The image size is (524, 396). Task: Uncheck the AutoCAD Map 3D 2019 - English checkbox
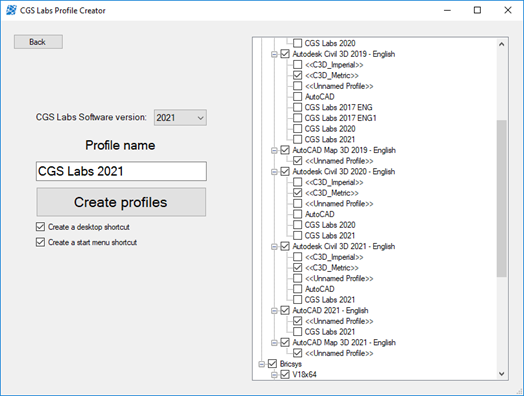tap(285, 150)
